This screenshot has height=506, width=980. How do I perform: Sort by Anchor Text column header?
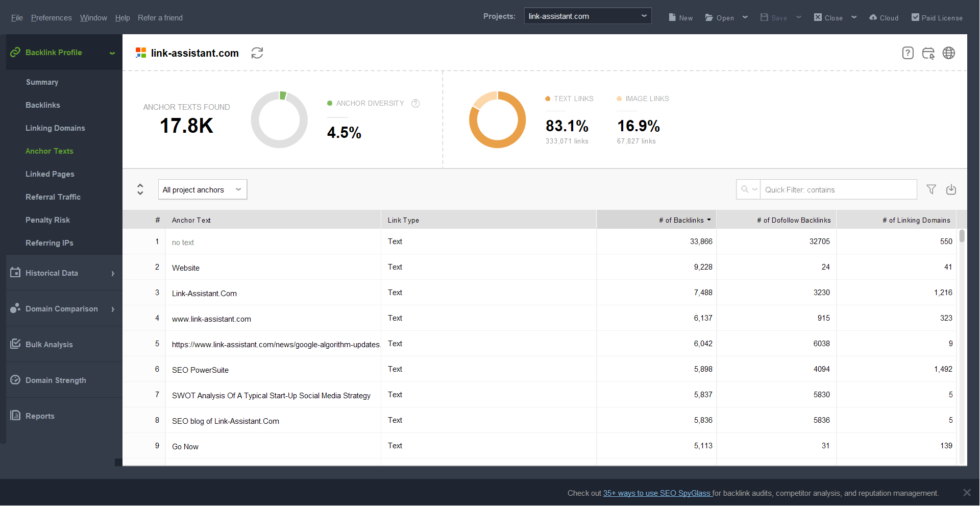coord(273,220)
